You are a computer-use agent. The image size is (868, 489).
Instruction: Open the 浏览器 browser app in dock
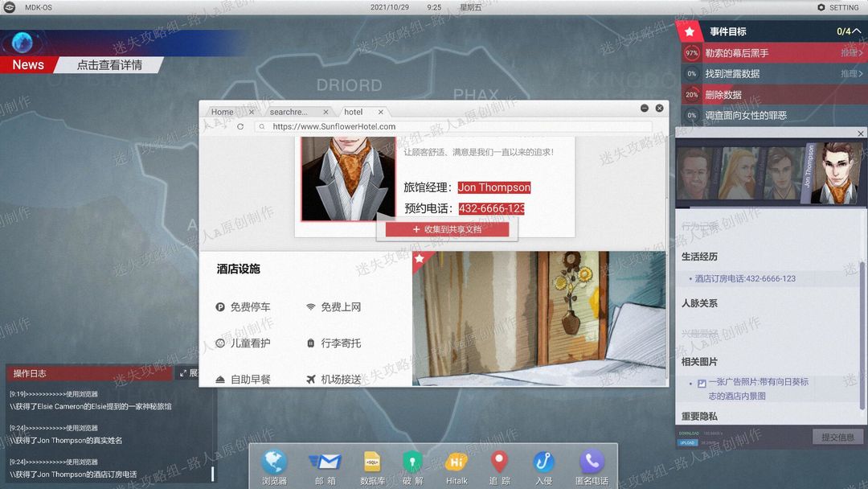pyautogui.click(x=274, y=468)
